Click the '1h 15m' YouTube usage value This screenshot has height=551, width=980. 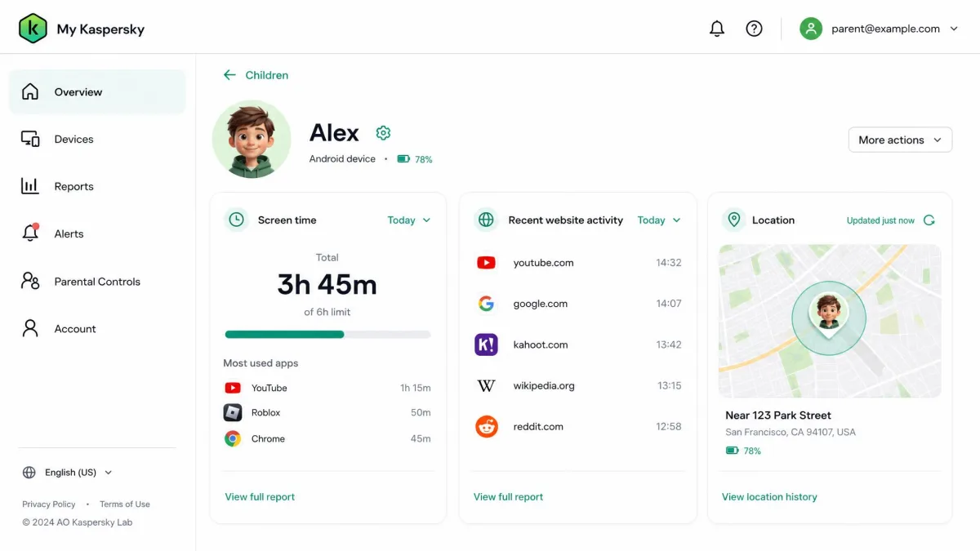(x=416, y=389)
